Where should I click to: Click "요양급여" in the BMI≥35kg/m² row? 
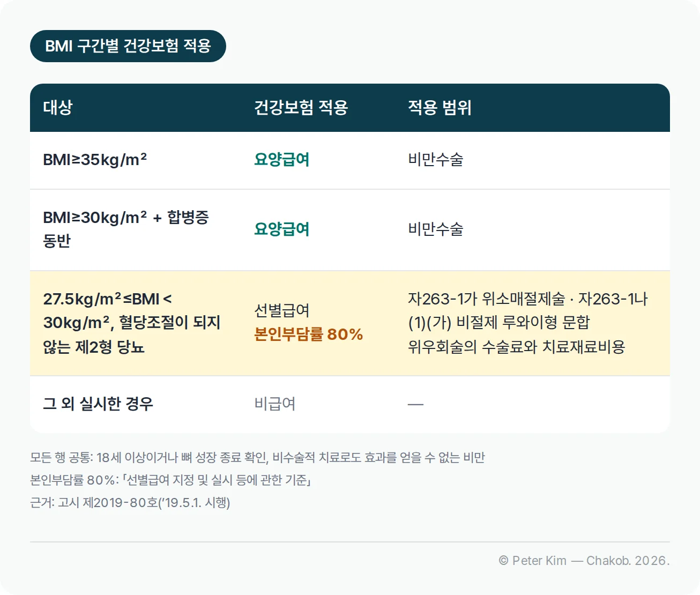(282, 160)
